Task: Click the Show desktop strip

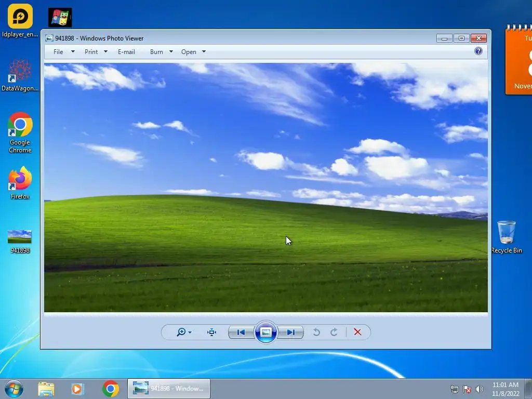Action: [x=528, y=389]
